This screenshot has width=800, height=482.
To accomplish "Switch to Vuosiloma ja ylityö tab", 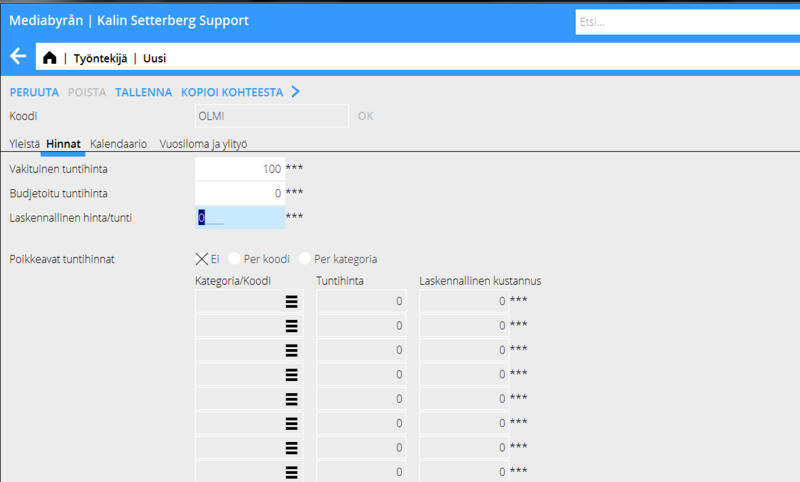I will click(x=203, y=144).
